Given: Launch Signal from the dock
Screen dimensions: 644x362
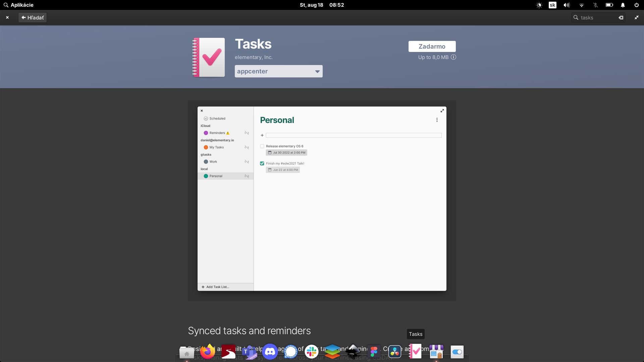Looking at the screenshot, I should coord(291,351).
